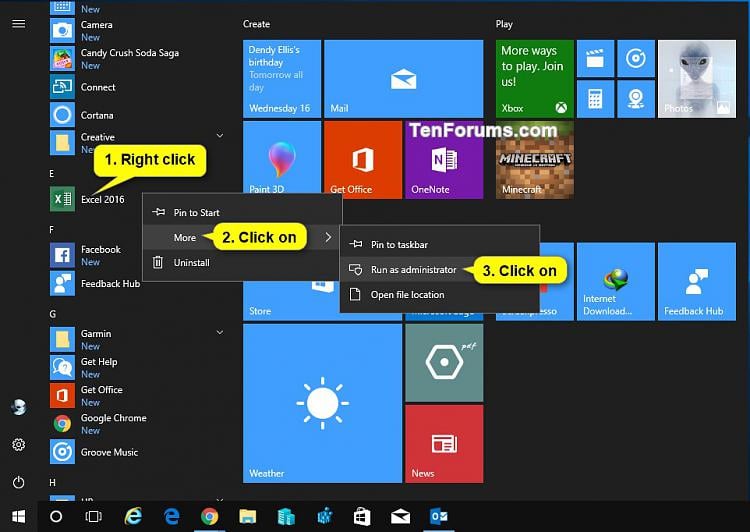Open the Minecraft tile
This screenshot has width=750, height=532.
click(535, 159)
